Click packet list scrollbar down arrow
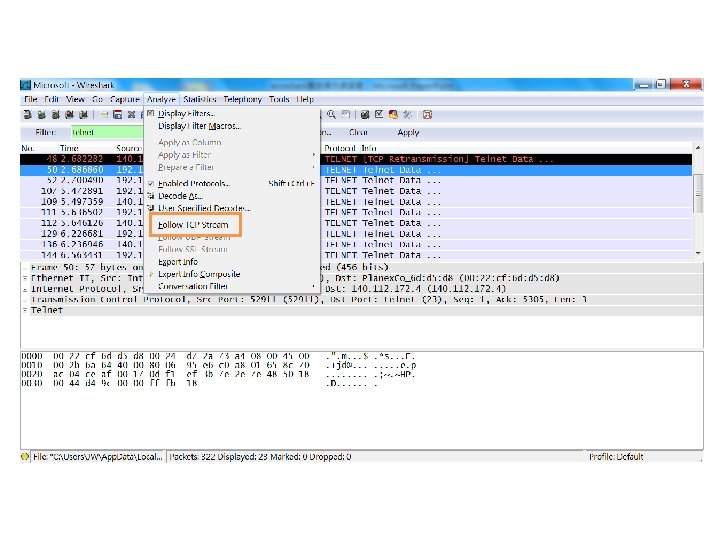720x540 pixels. (698, 253)
